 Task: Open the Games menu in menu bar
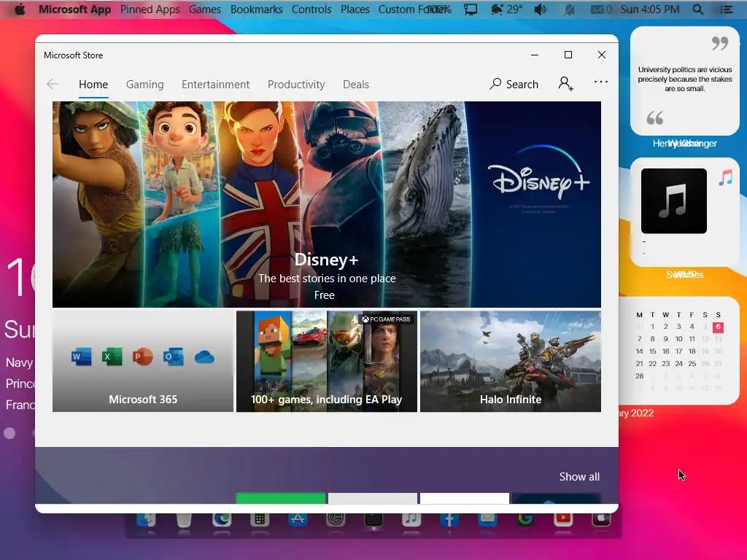205,9
